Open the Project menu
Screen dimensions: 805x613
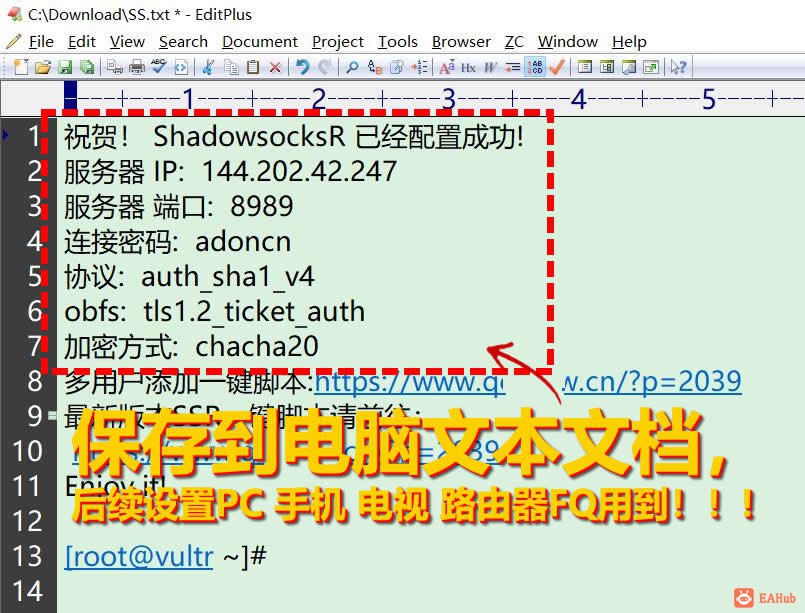337,42
